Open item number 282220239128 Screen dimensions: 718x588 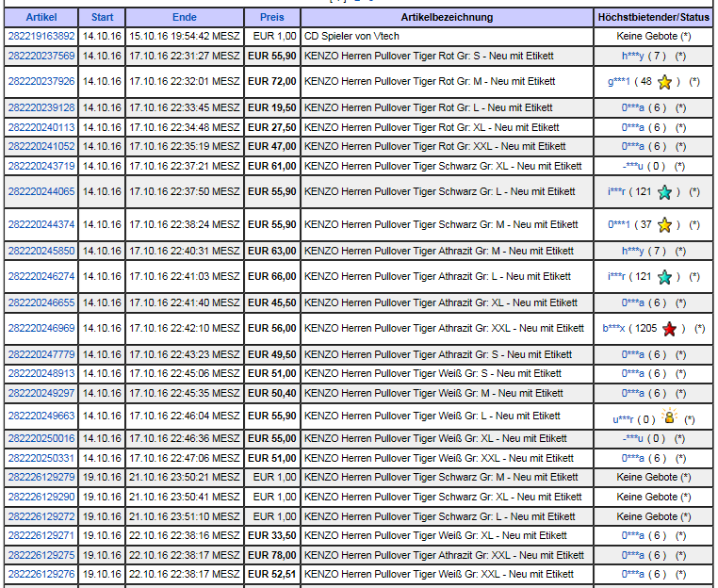(41, 108)
